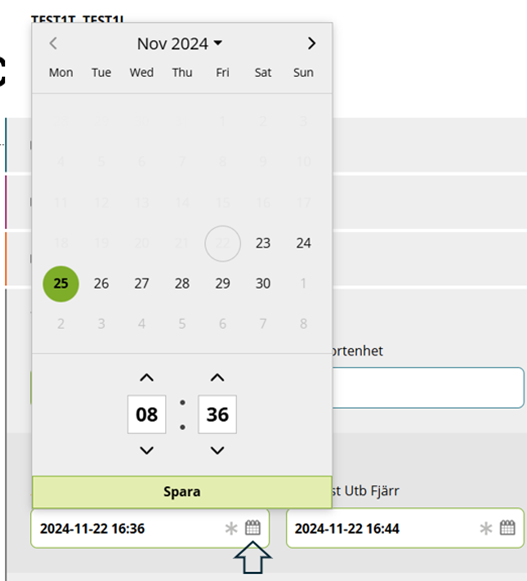This screenshot has width=527, height=581.
Task: Open the Nov 2024 month dropdown
Action: pos(180,44)
